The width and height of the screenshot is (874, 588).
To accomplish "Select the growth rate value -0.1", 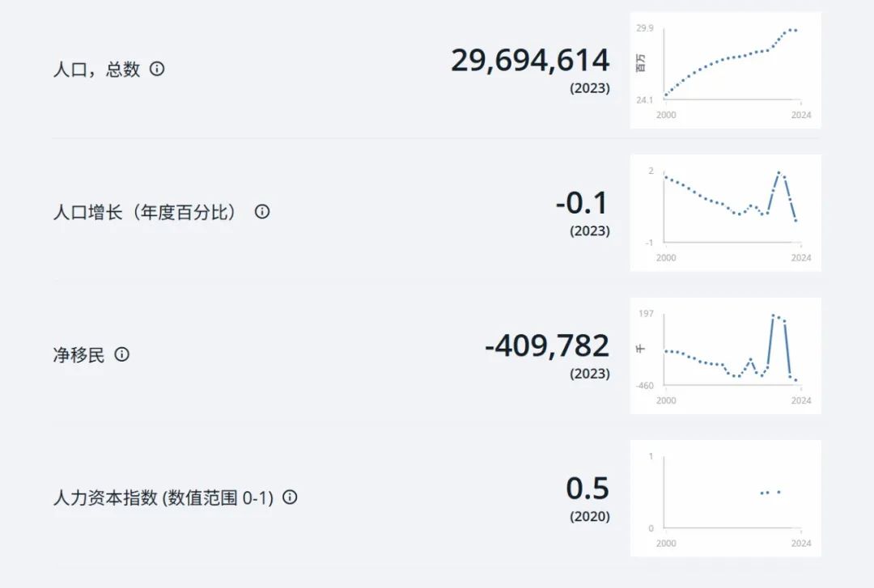I will point(582,203).
